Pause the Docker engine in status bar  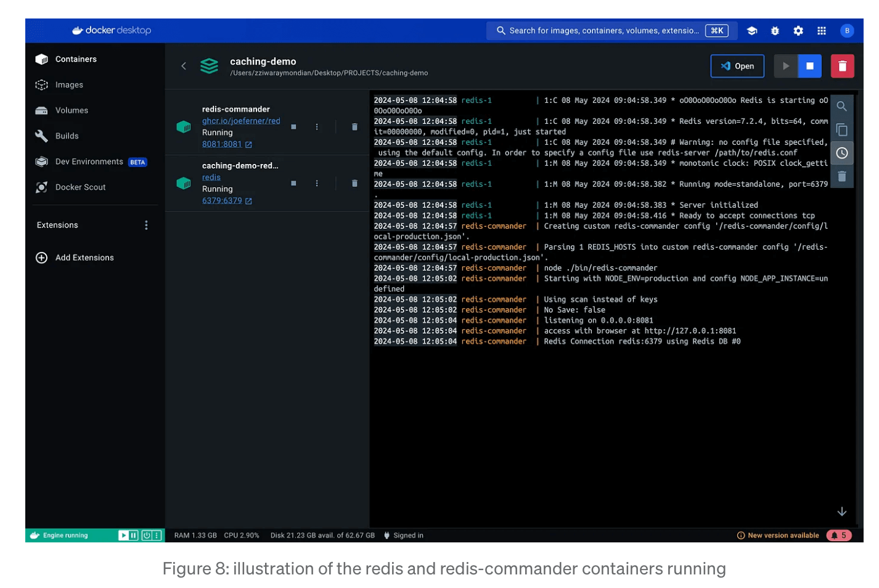click(133, 536)
